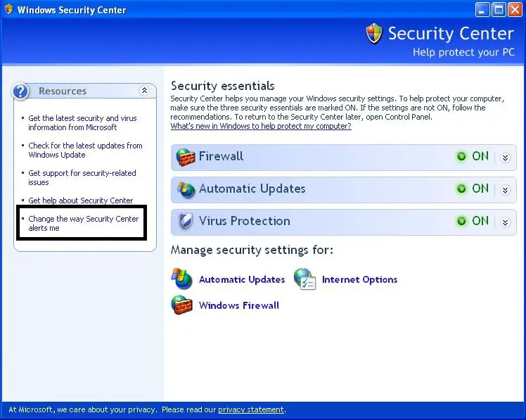Open Get latest security and virus information

82,123
